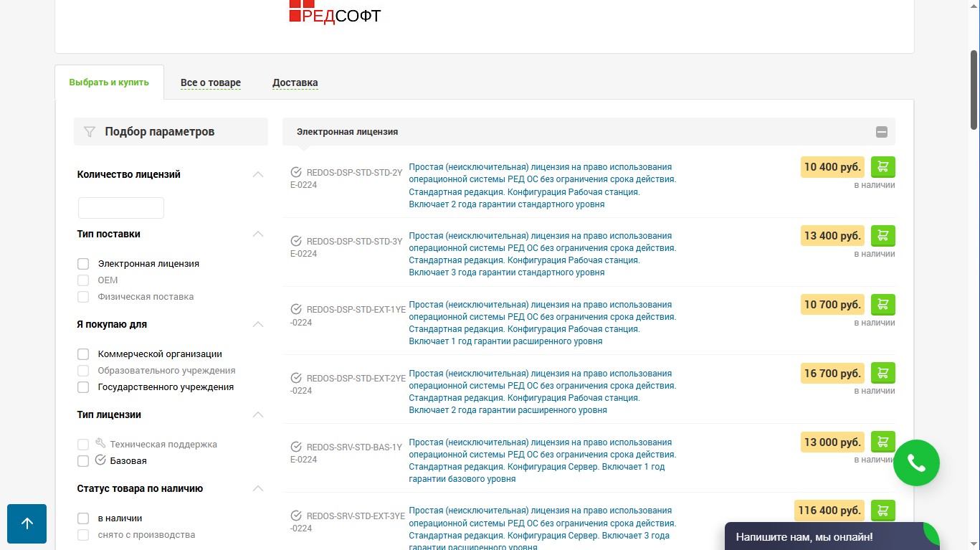The image size is (980, 550).
Task: Click checkmark icon next to REDOS-SRV-STD-EXT-3Y
Action: coord(296,516)
